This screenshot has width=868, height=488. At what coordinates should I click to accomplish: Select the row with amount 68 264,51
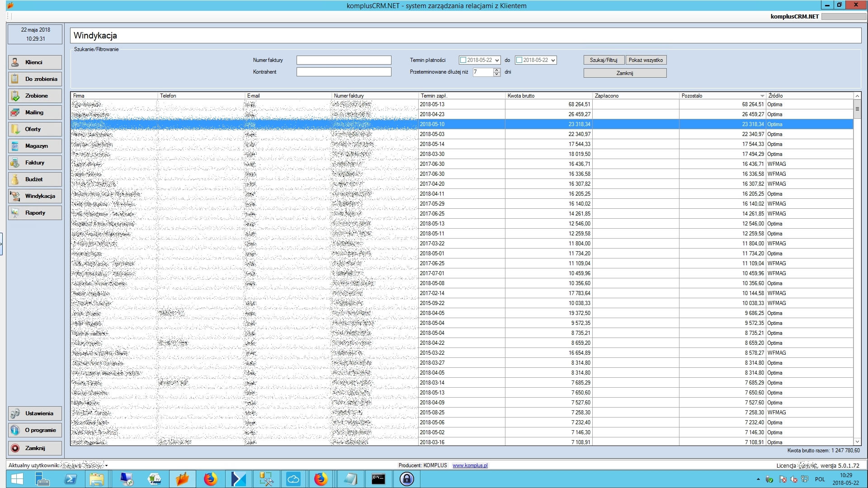click(x=462, y=104)
